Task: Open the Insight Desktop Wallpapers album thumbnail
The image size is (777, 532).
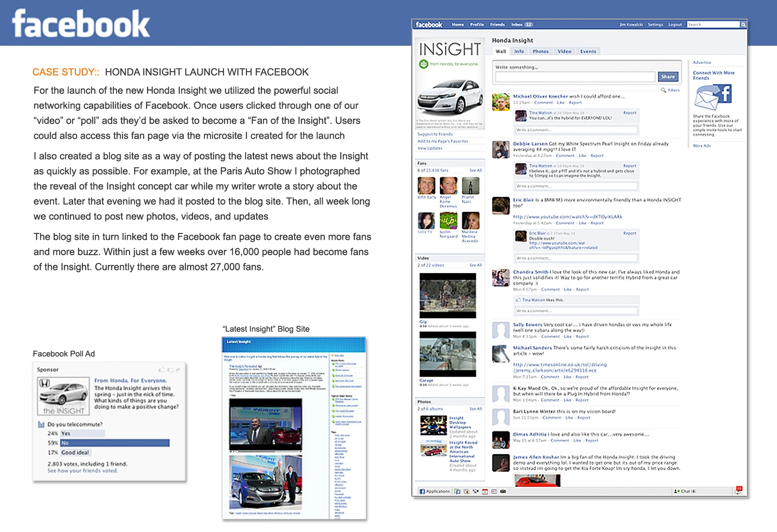Action: tap(433, 425)
